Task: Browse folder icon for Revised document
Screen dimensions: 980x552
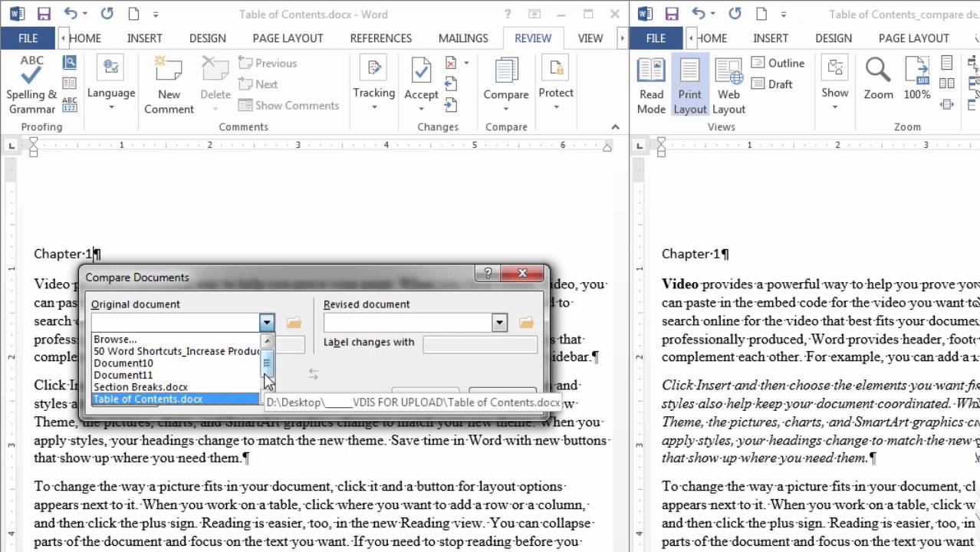Action: click(526, 323)
